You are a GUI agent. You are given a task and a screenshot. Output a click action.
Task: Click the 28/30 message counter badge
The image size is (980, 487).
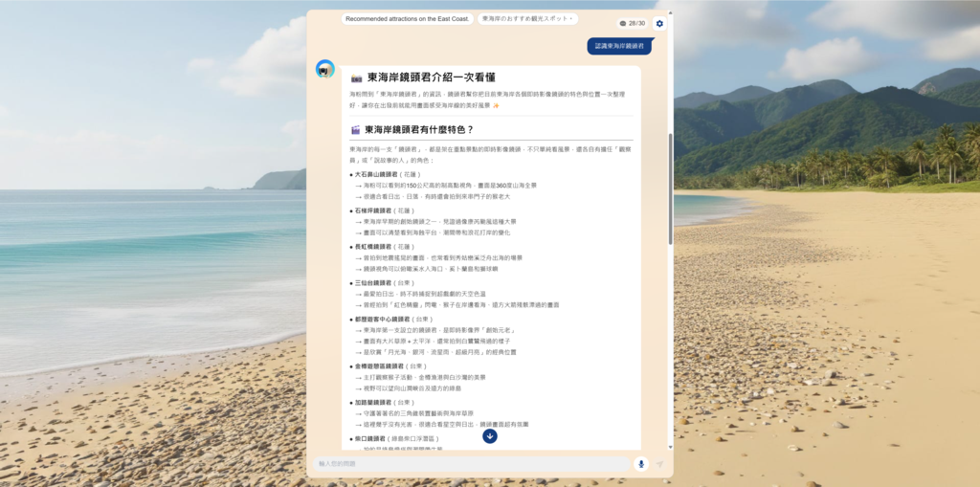(x=632, y=24)
